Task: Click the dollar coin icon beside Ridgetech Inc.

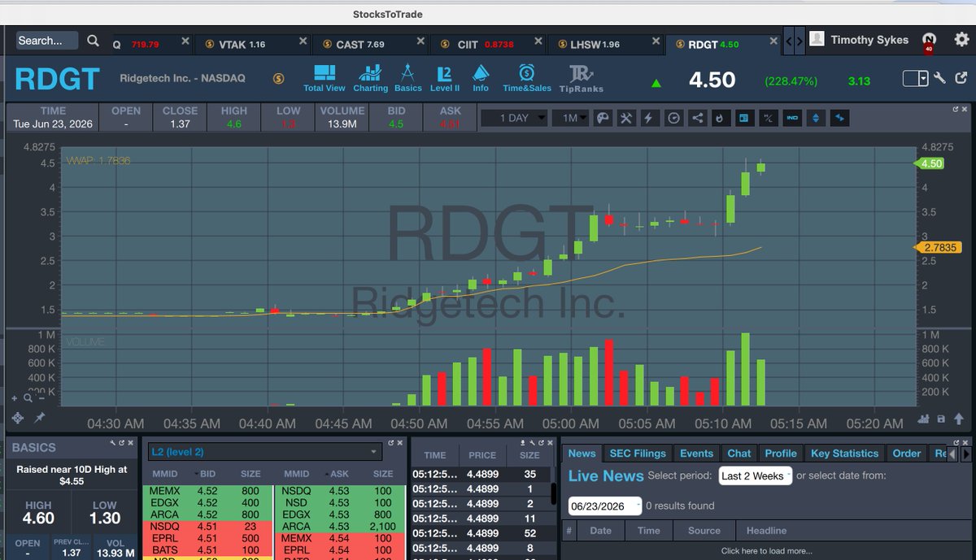Action: coord(279,79)
